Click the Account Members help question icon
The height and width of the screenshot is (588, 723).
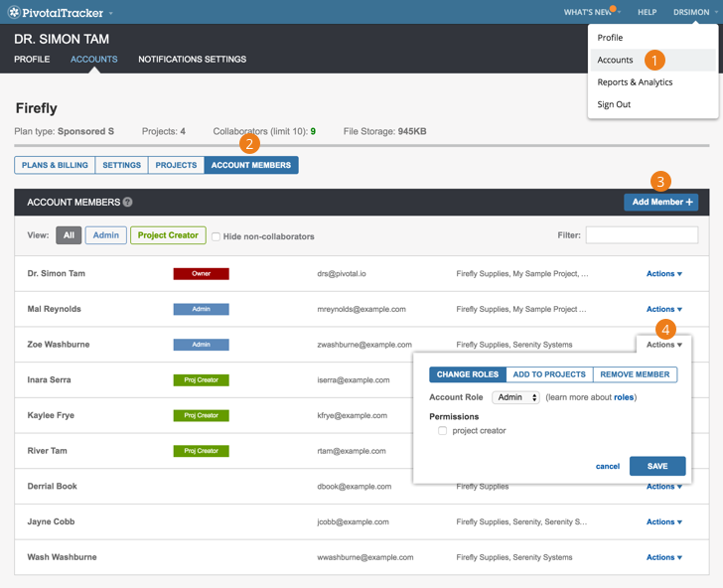pos(127,202)
